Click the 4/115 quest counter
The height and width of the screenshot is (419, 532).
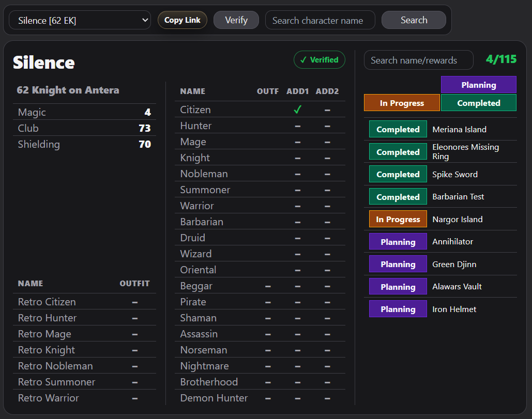[x=501, y=59]
